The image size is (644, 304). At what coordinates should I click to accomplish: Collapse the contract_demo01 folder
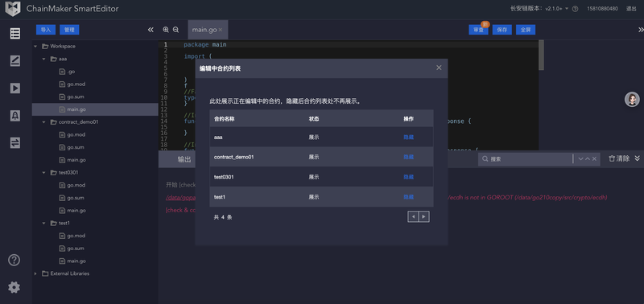coord(44,122)
